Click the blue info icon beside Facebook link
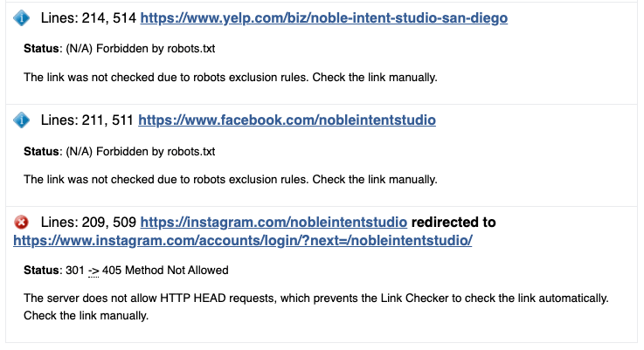644x350 pixels. (x=22, y=120)
